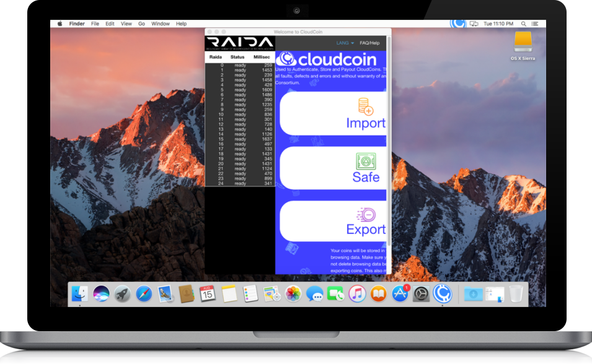Open iBooks in the Dock
592x364 pixels.
378,294
